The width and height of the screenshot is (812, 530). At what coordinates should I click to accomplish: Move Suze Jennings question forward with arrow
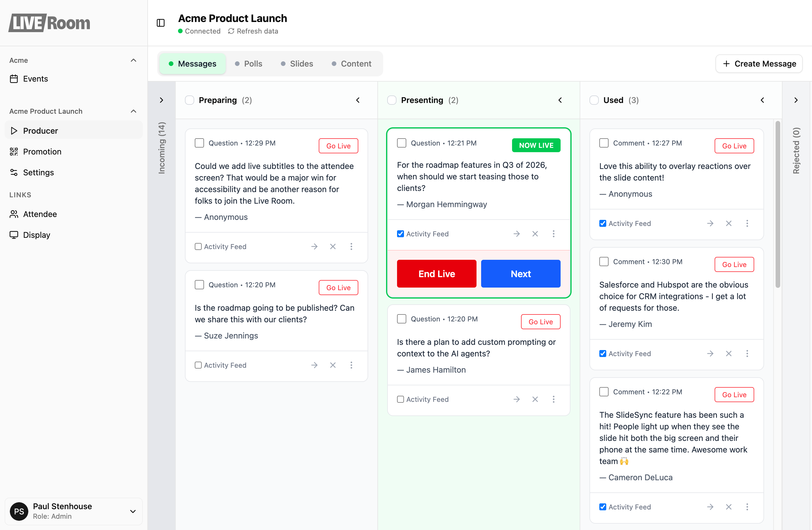tap(314, 365)
